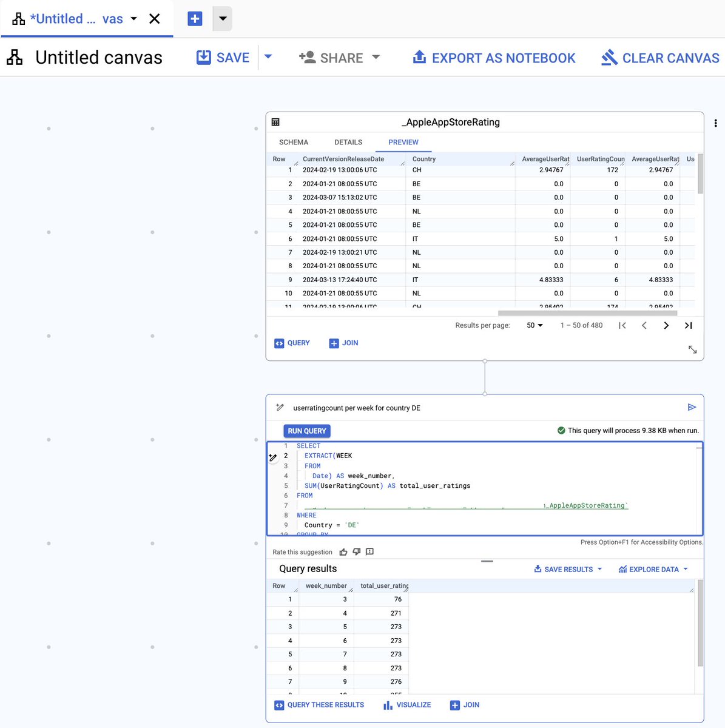Click cell 2024-03-13 17:24:40 UTC
Image resolution: width=725 pixels, height=728 pixels.
pyautogui.click(x=340, y=280)
